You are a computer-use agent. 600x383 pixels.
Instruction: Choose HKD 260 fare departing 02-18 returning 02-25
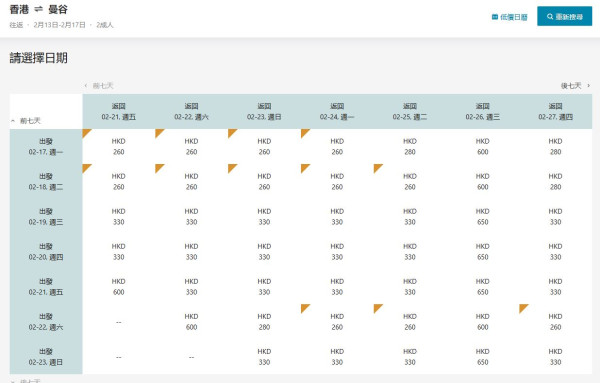click(410, 182)
